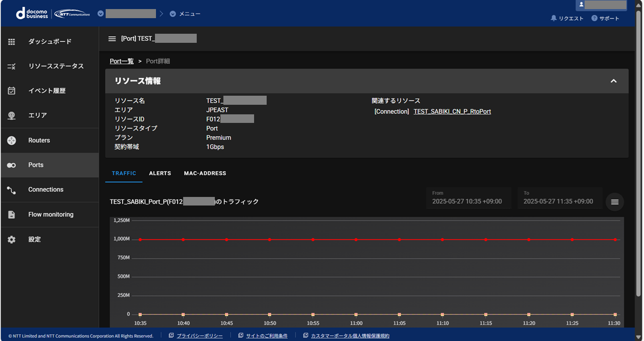Go back to Port一覧 breadcrumb
The image size is (644, 341).
pos(122,61)
